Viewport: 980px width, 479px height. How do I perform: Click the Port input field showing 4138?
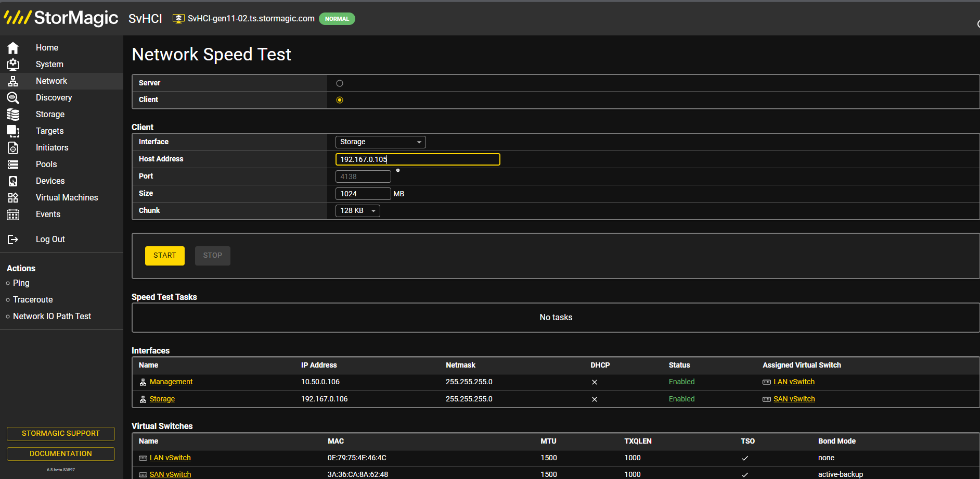click(363, 177)
